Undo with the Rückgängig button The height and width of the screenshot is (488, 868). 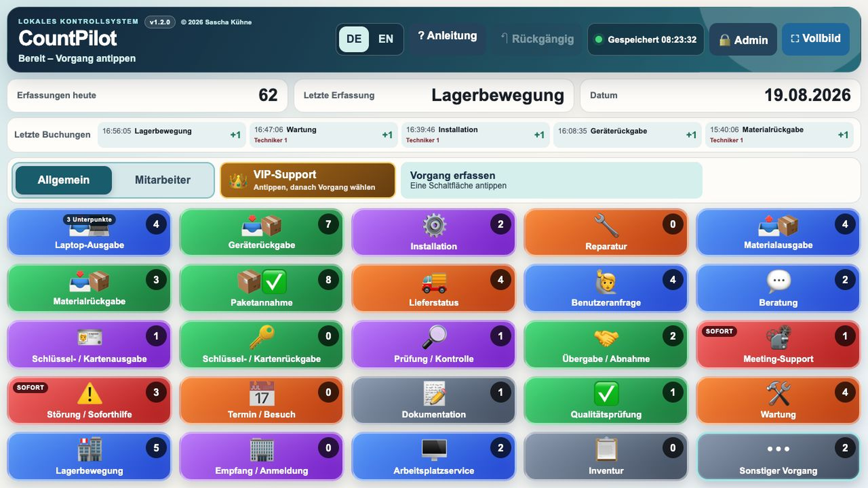pyautogui.click(x=538, y=39)
